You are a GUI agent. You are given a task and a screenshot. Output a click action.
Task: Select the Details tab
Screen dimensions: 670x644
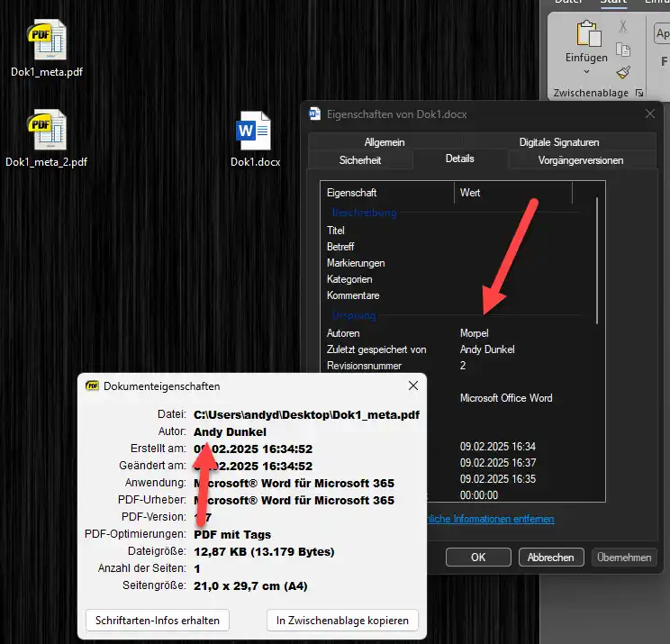tap(460, 159)
